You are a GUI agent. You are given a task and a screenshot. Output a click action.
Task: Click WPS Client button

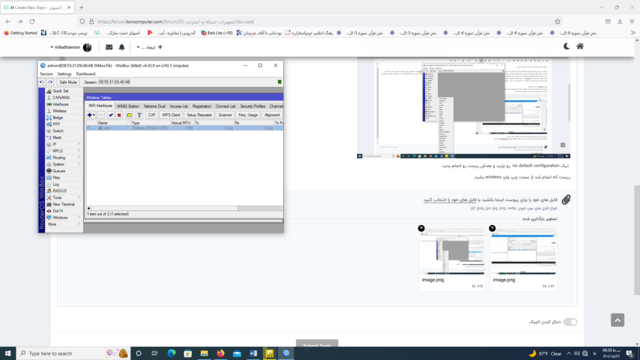tap(171, 115)
